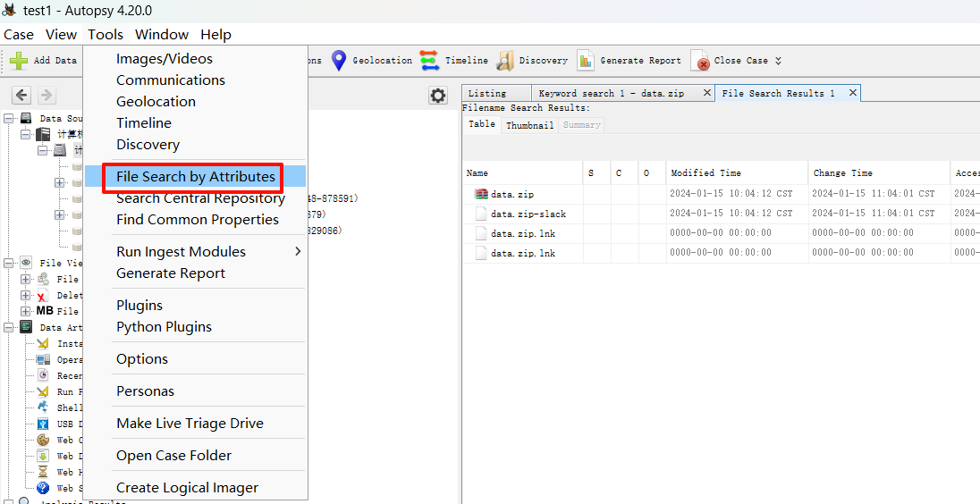The width and height of the screenshot is (980, 504).
Task: Sort by the Name column header
Action: [x=522, y=173]
